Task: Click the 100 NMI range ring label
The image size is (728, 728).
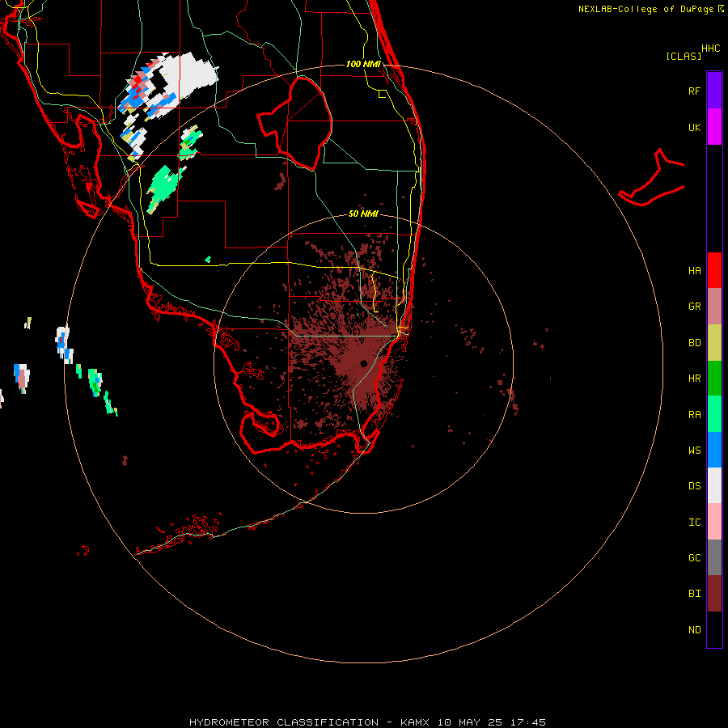Action: (x=363, y=64)
